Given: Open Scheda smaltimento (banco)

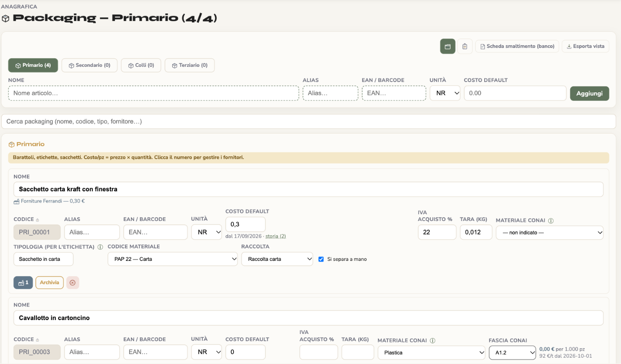Looking at the screenshot, I should pos(517,46).
